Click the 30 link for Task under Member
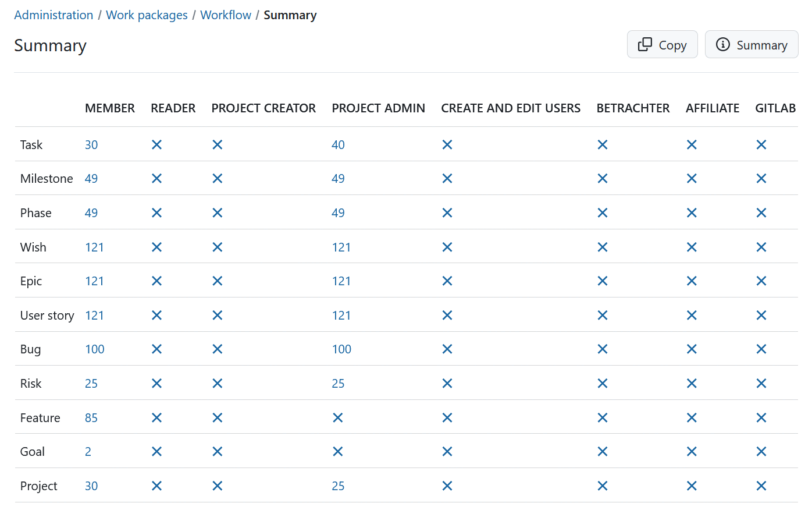Viewport: 812px width, 510px height. pyautogui.click(x=91, y=144)
